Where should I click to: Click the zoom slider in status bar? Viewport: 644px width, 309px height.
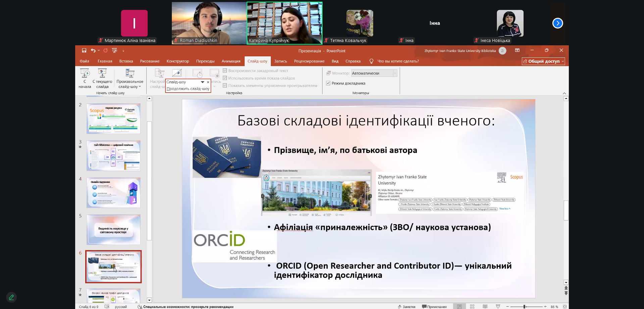[x=525, y=306]
